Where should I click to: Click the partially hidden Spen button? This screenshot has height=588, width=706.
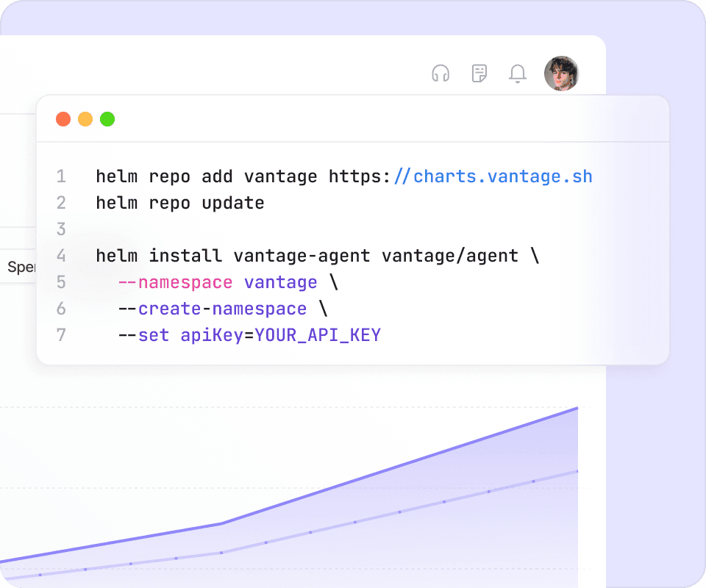(21, 267)
